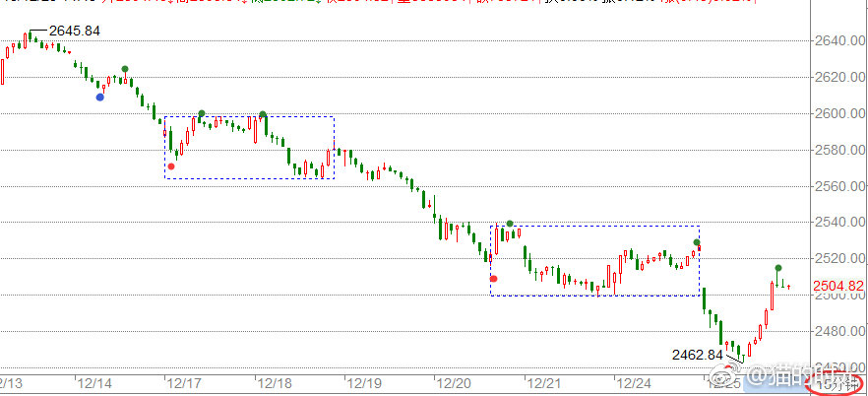Screen dimensions: 868x396
Task: Click the 2540 level on price axis
Action: pos(832,223)
